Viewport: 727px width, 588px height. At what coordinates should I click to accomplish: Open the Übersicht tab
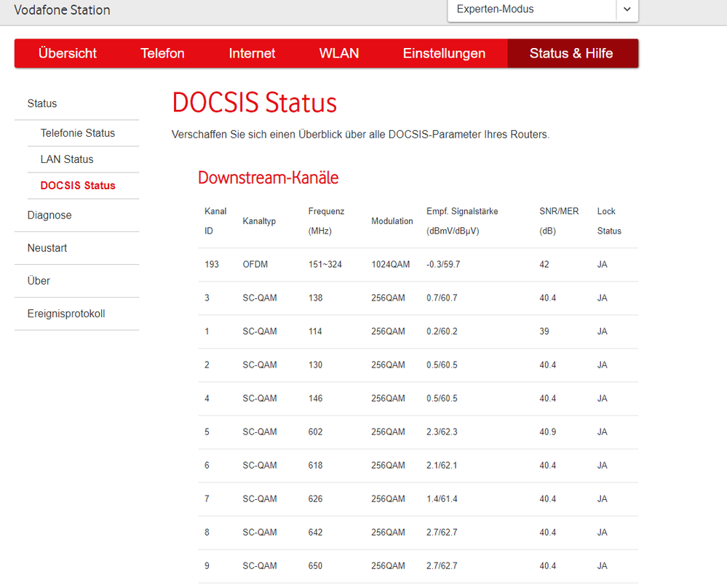(x=68, y=53)
